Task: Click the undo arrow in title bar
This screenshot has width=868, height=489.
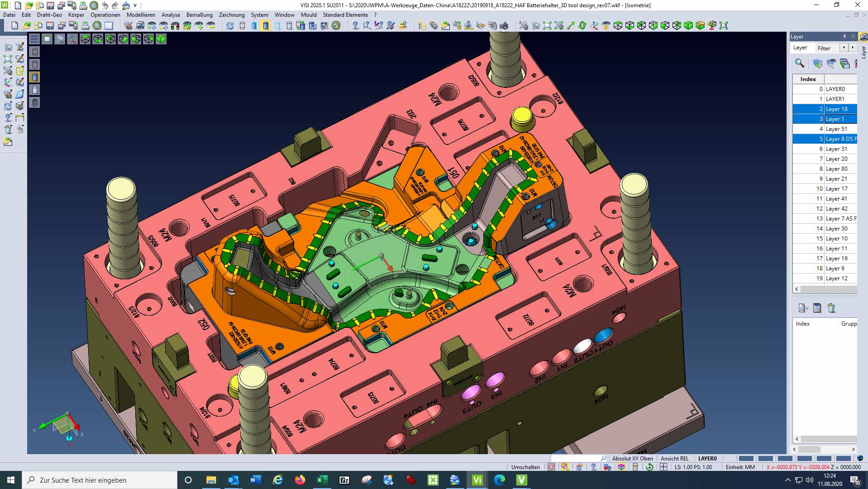Action: coord(105,5)
